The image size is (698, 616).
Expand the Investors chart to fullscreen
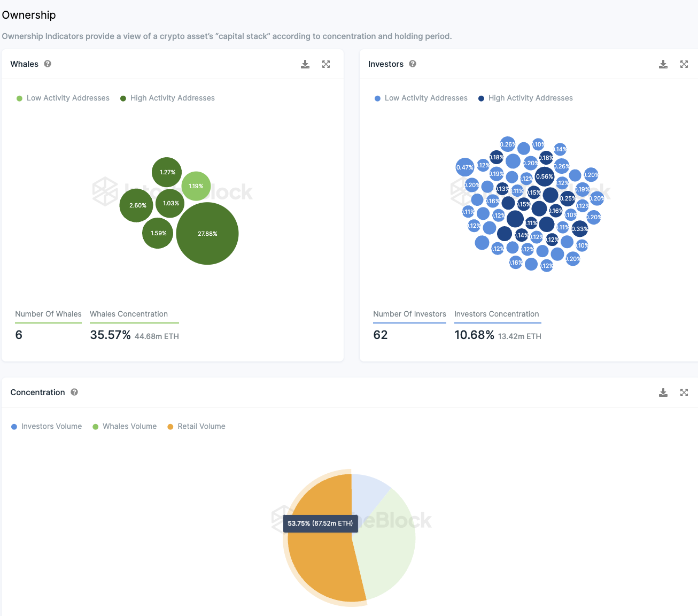click(684, 64)
